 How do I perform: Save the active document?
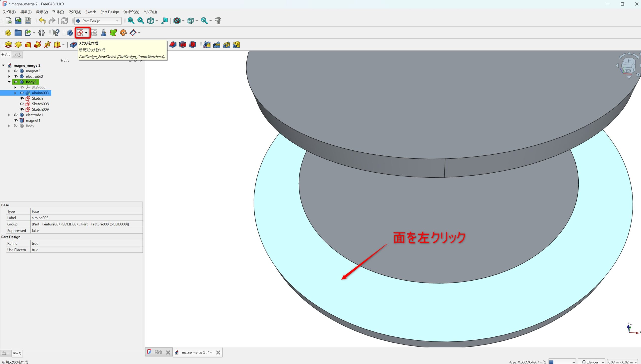tap(28, 21)
